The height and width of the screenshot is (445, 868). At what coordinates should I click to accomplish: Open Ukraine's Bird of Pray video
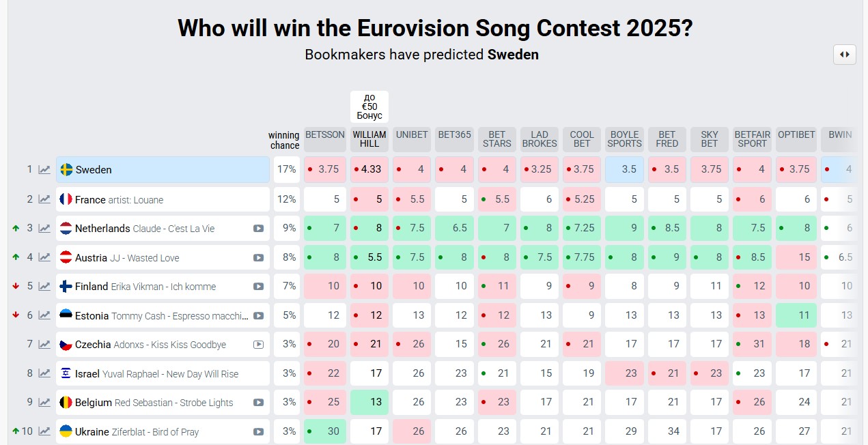tap(258, 431)
